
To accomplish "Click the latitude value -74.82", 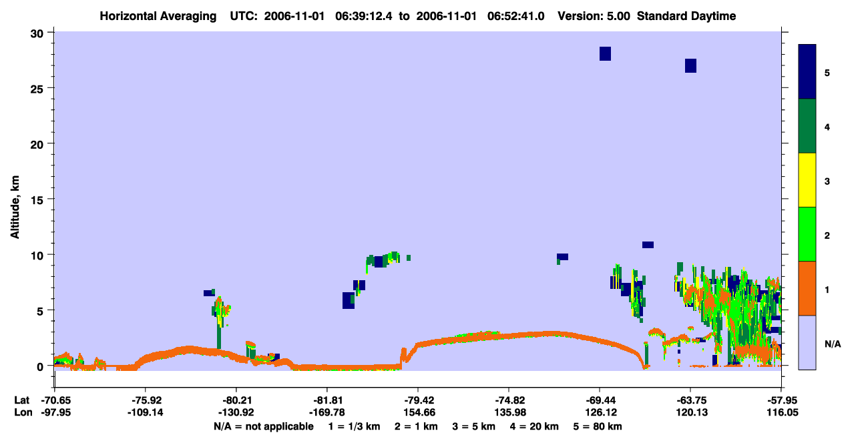I will tap(509, 400).
